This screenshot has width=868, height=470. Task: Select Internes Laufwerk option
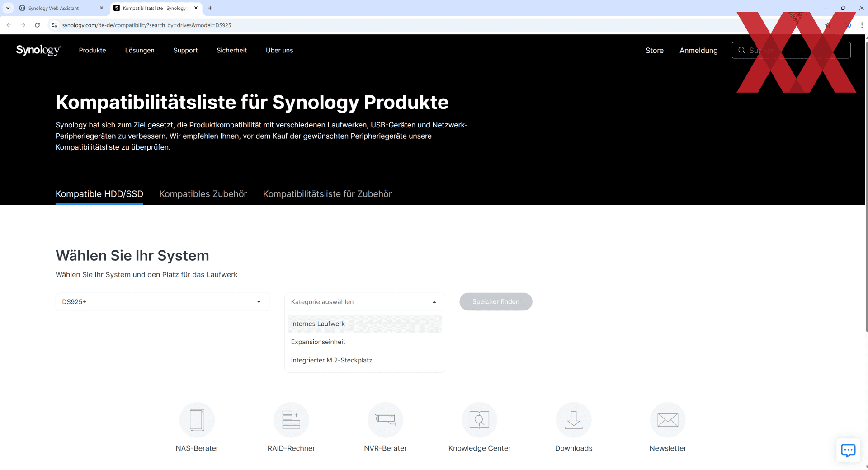tap(365, 324)
